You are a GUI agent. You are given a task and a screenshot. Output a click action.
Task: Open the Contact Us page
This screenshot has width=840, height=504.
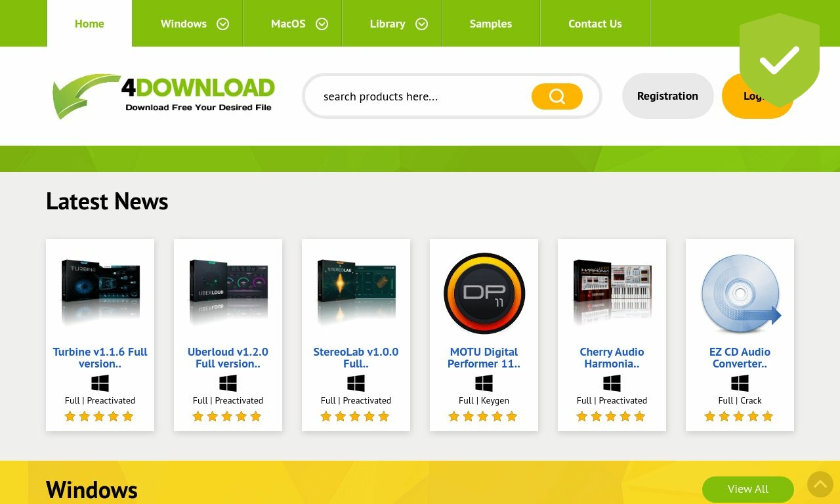pos(595,24)
